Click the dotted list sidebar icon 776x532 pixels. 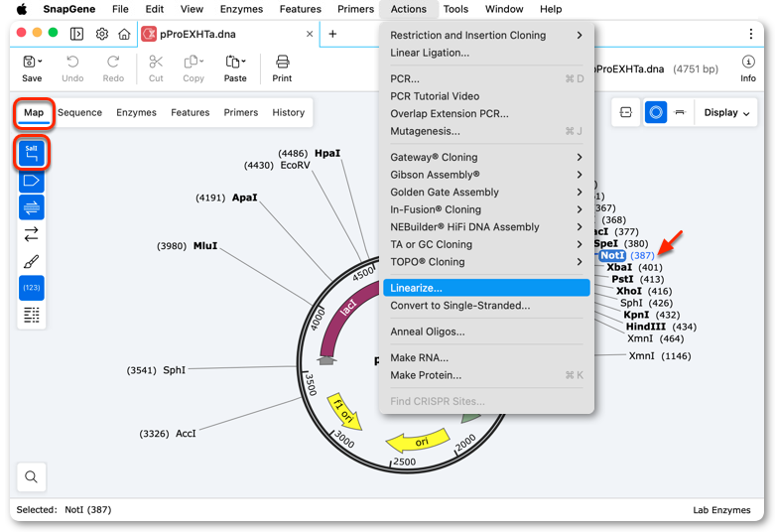[31, 315]
